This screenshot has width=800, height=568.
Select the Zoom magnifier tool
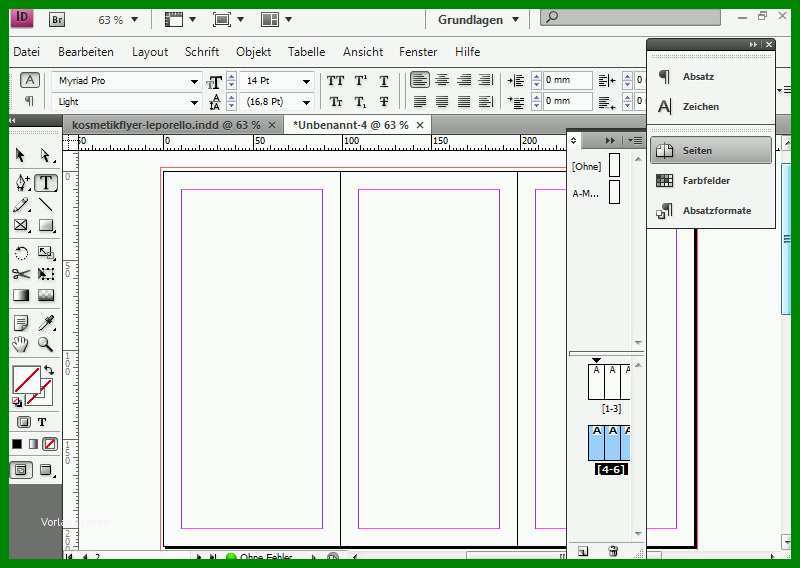click(45, 344)
